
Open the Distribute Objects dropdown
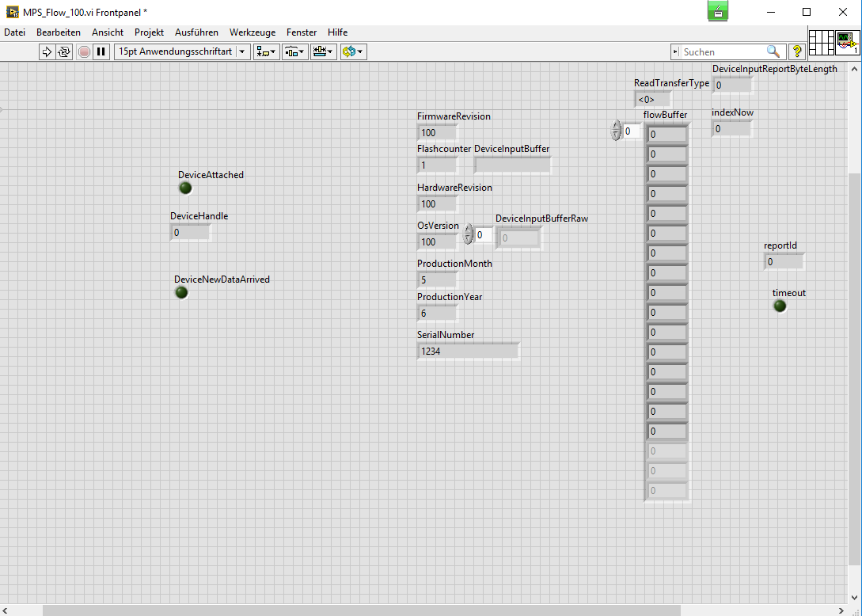point(294,51)
